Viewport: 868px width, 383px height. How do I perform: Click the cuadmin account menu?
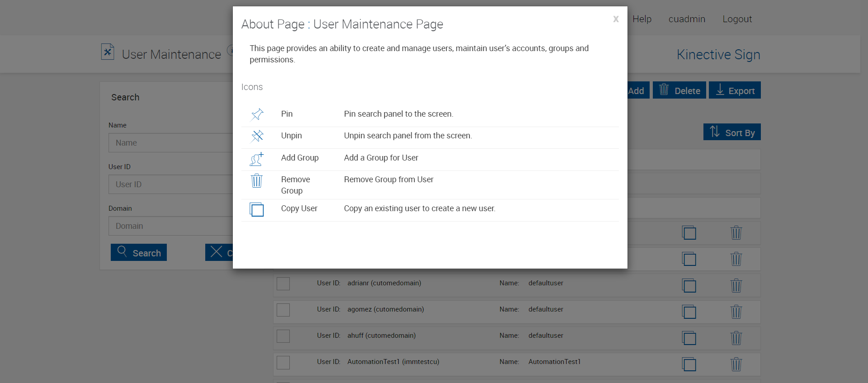click(x=686, y=19)
